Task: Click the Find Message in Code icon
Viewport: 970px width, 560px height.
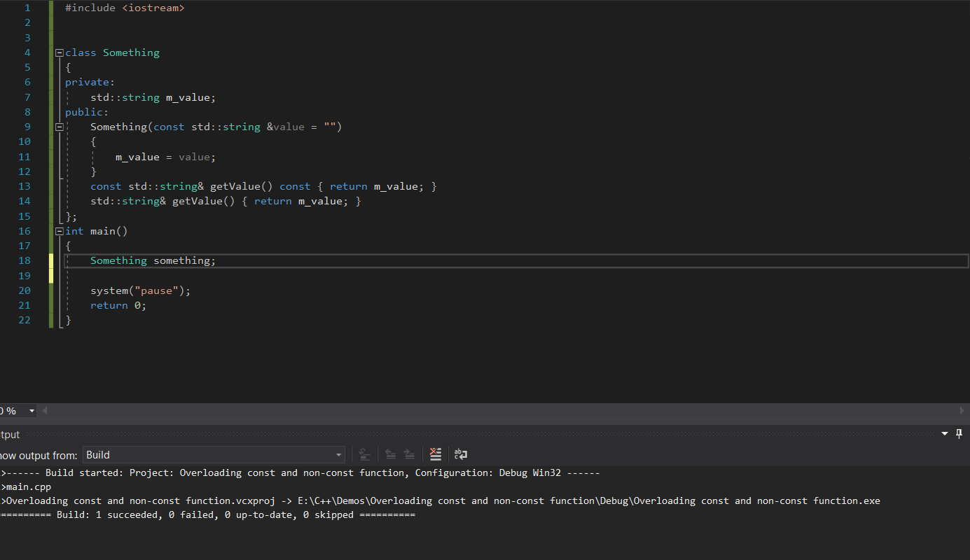Action: click(x=364, y=454)
